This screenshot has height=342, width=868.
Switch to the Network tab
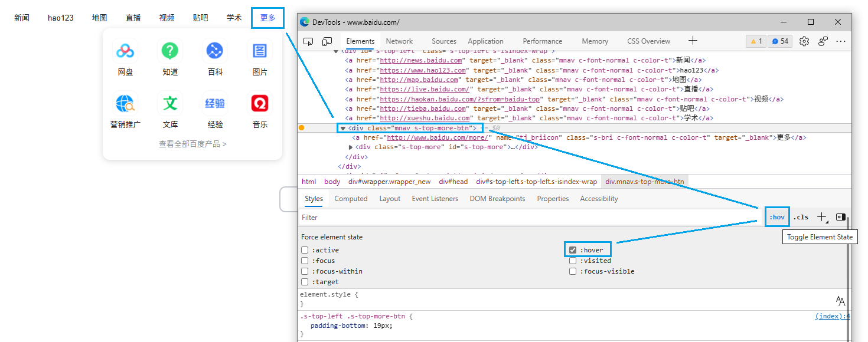[399, 41]
